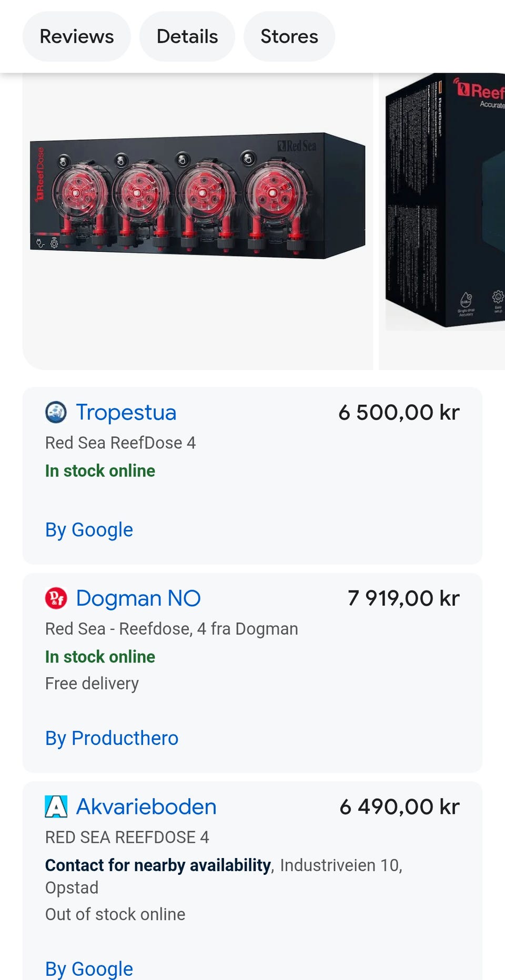505x980 pixels.
Task: Click Red Sea - Reefdose, 4 fra Dogman title
Action: pyautogui.click(x=171, y=629)
